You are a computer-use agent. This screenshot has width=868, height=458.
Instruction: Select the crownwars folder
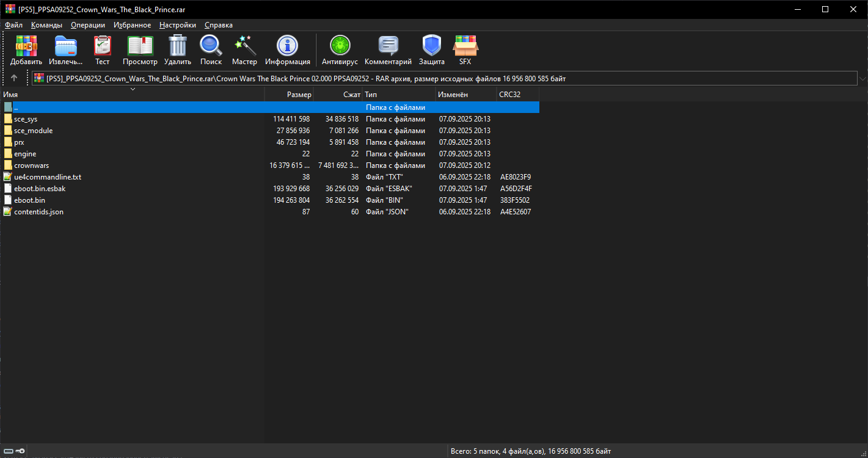[31, 165]
